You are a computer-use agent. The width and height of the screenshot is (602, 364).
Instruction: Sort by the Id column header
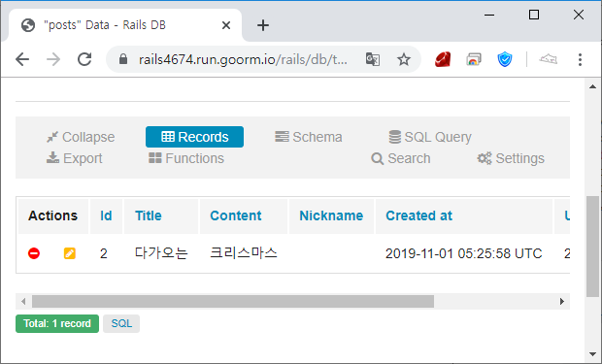click(106, 215)
